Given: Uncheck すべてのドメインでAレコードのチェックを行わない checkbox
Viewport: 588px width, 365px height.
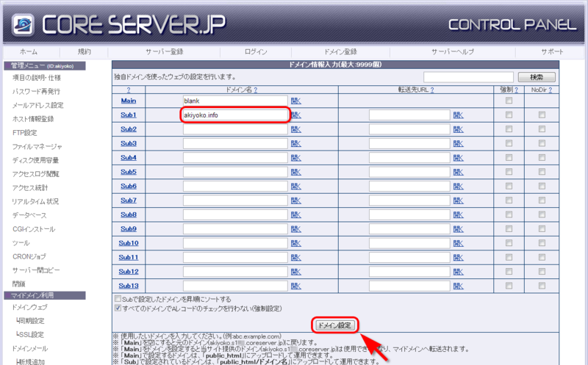Looking at the screenshot, I should [118, 308].
